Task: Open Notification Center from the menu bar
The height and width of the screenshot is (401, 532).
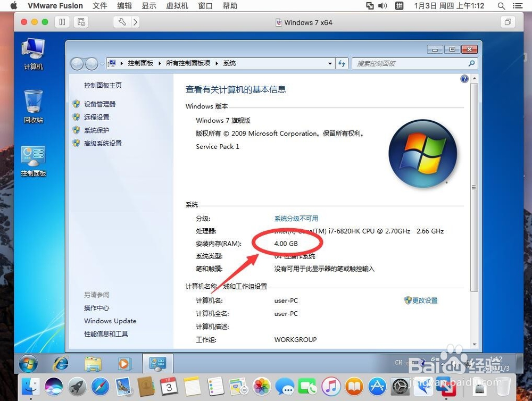Action: 518,6
